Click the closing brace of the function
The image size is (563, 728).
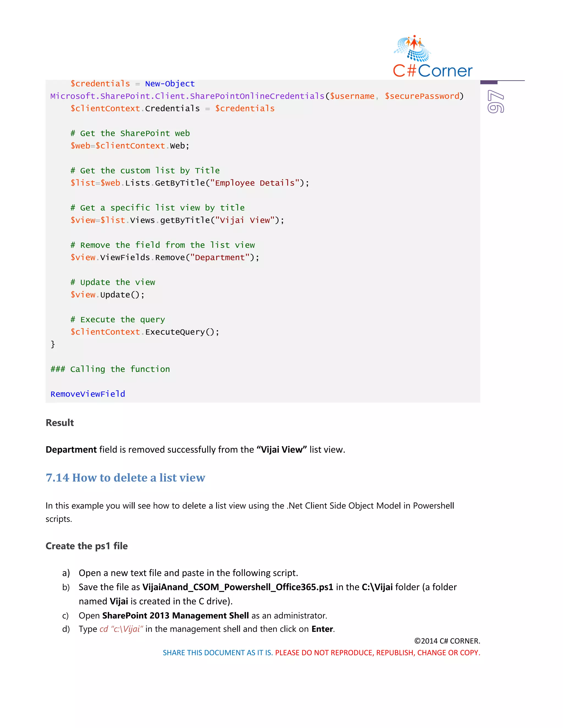coord(53,344)
